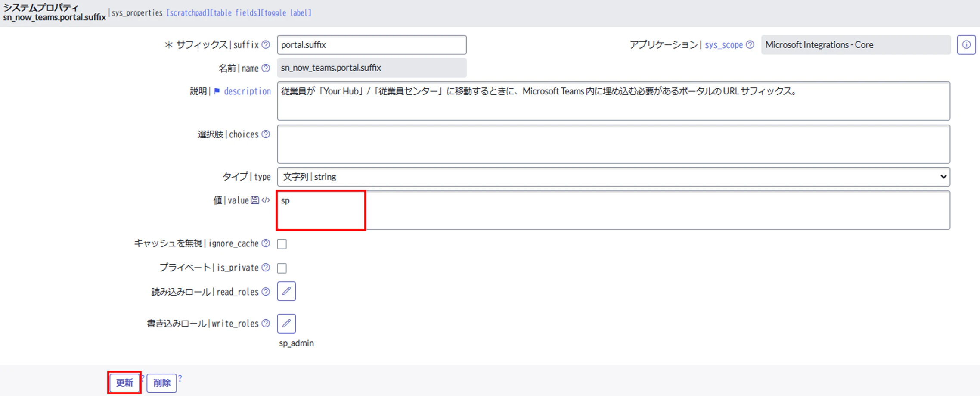Click the suffix field help icon

pos(266,44)
